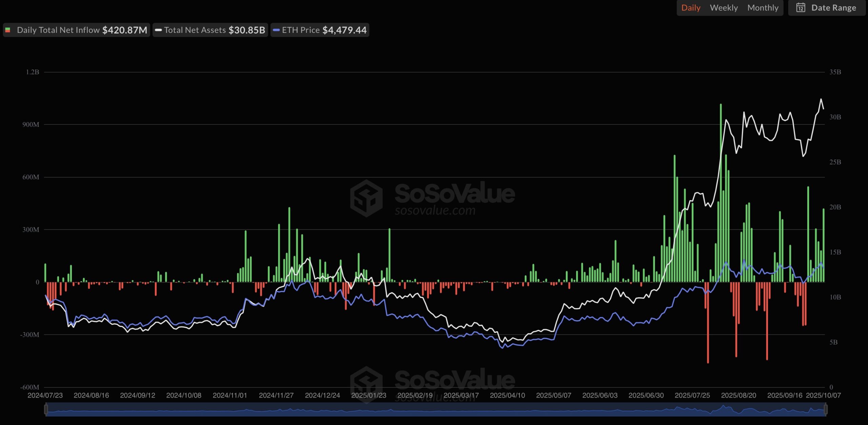Click the calendar icon beside Date Range
Screen dimensions: 868x425
pyautogui.click(x=801, y=8)
